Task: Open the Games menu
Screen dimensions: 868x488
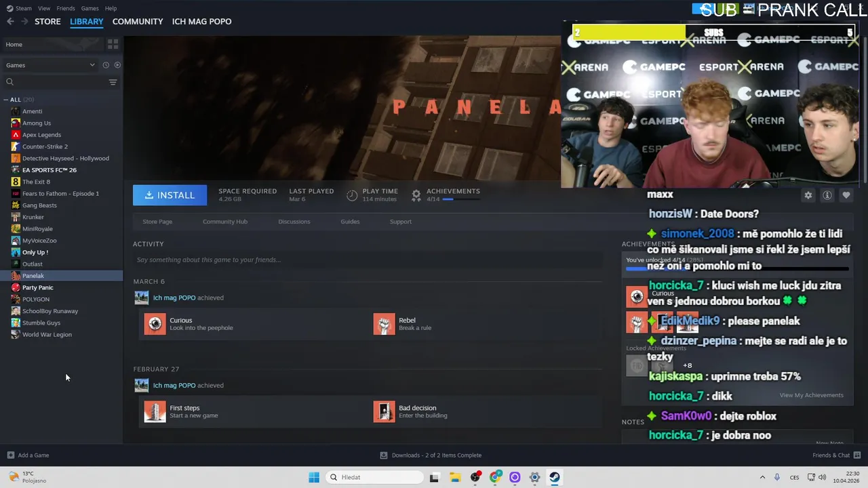Action: (90, 8)
